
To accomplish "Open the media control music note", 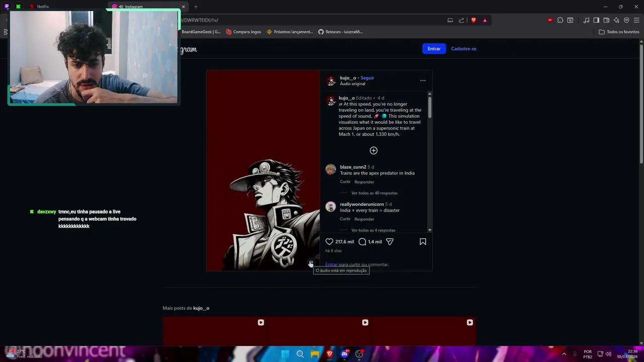I will coord(586,20).
